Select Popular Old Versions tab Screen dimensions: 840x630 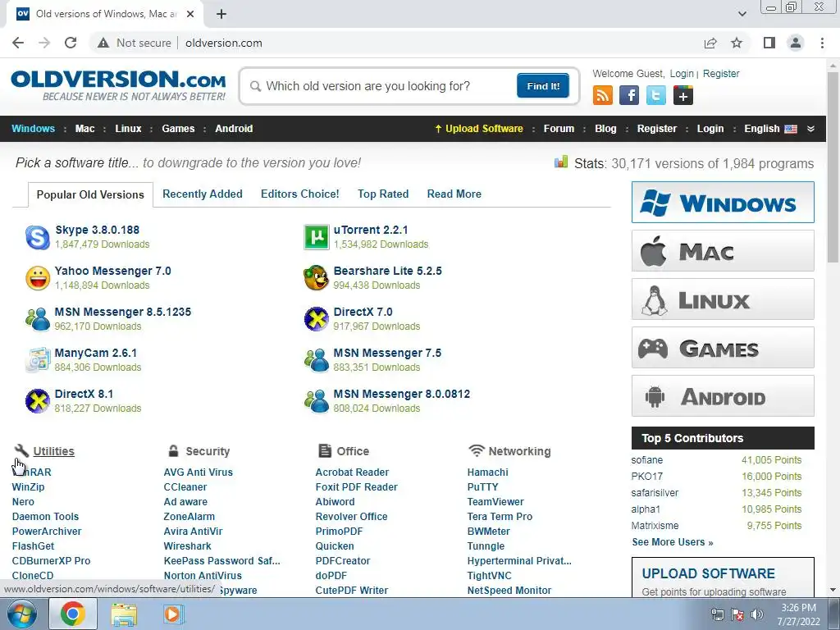90,194
